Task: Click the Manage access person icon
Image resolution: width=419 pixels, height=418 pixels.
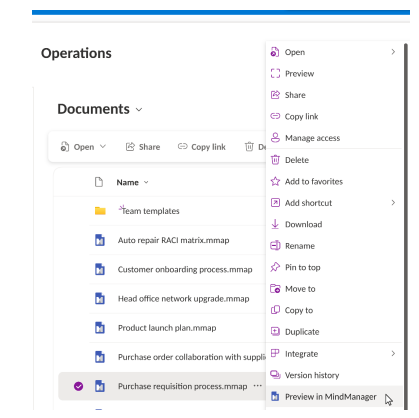Action: pos(275,138)
